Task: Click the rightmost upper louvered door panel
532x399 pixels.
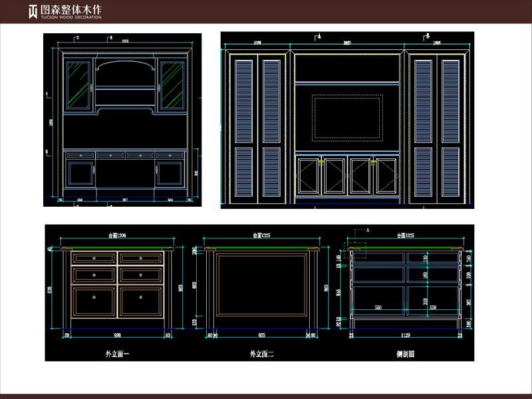Action: click(451, 98)
